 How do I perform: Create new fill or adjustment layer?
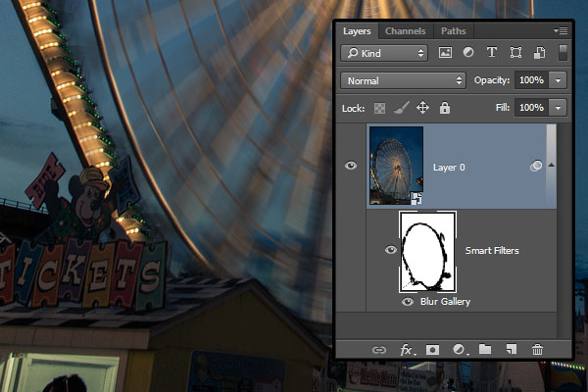pos(460,350)
